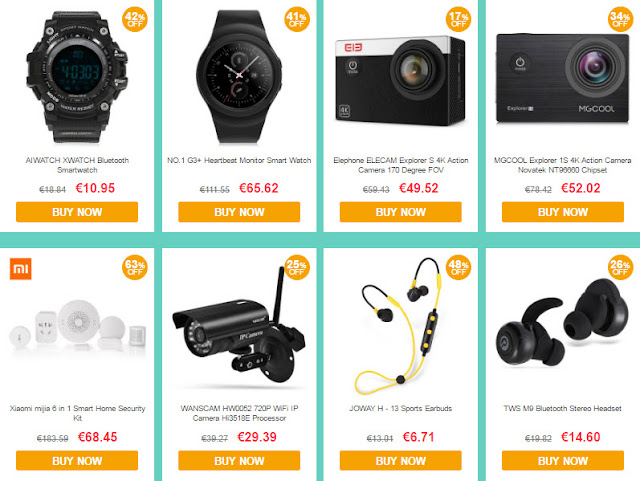
Task: Click the 41% OFF discount badge
Action: click(x=297, y=19)
